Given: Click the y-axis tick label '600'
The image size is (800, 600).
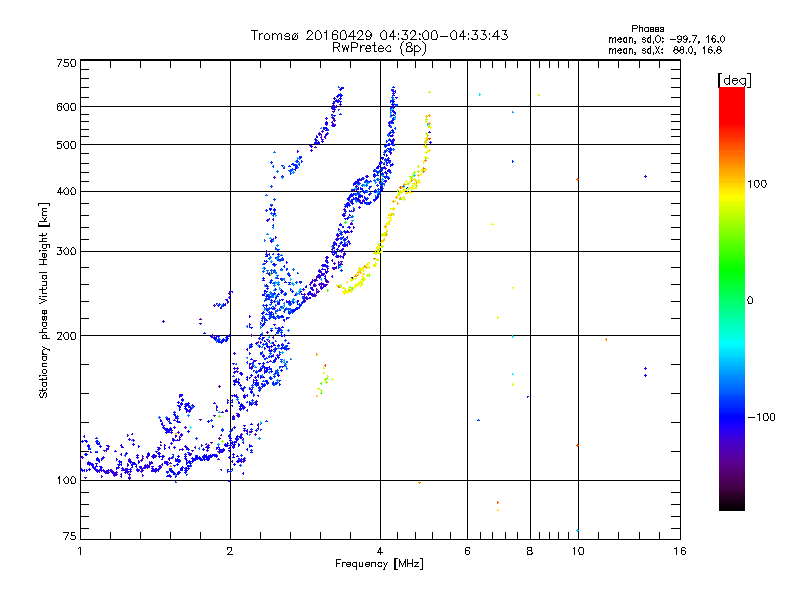Looking at the screenshot, I should [x=67, y=107].
